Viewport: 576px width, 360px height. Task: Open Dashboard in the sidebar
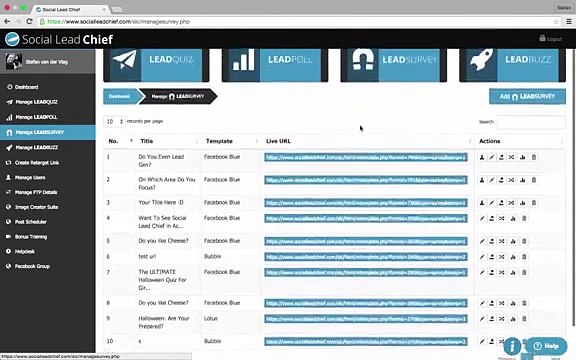[26, 87]
